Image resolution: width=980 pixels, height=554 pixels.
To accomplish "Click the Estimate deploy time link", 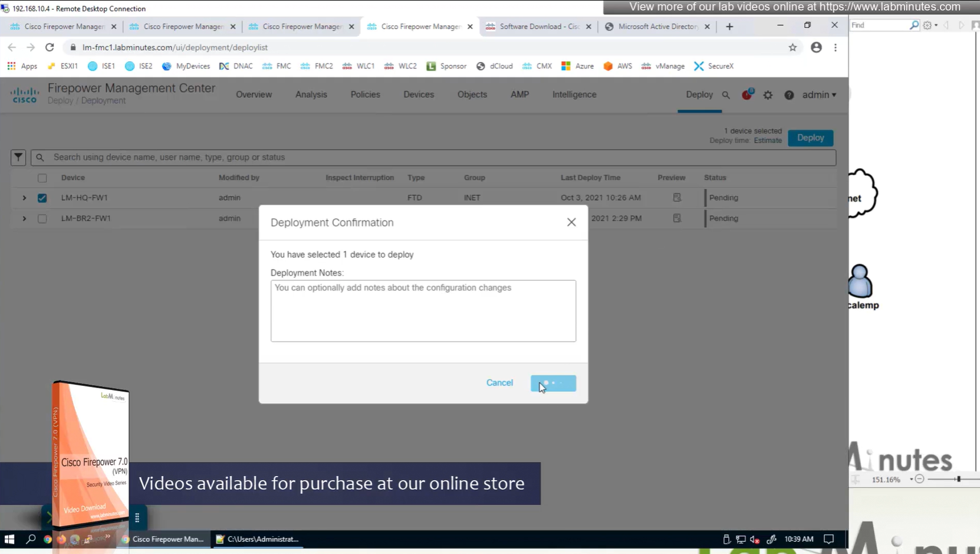I will pyautogui.click(x=767, y=141).
